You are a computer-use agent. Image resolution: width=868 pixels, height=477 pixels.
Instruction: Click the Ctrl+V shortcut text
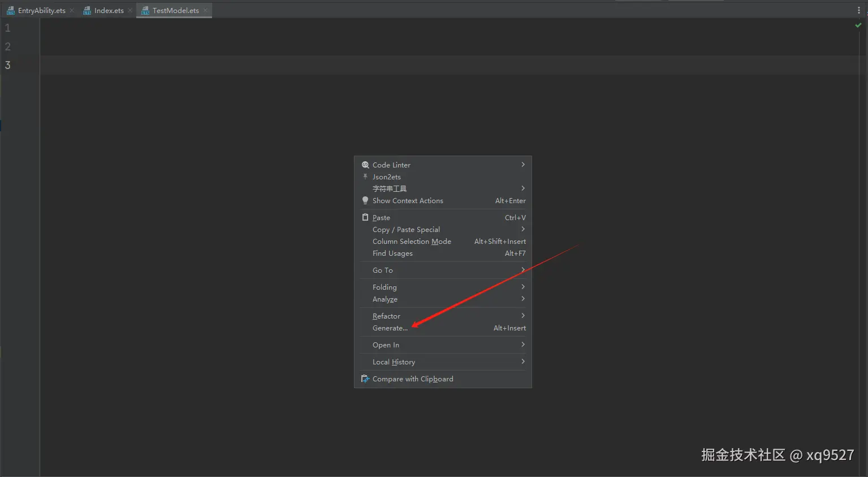pos(515,217)
